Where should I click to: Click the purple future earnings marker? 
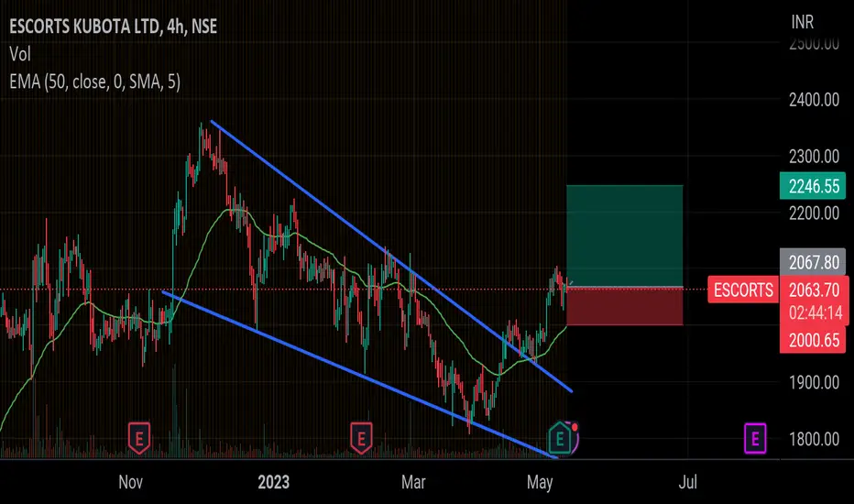755,438
